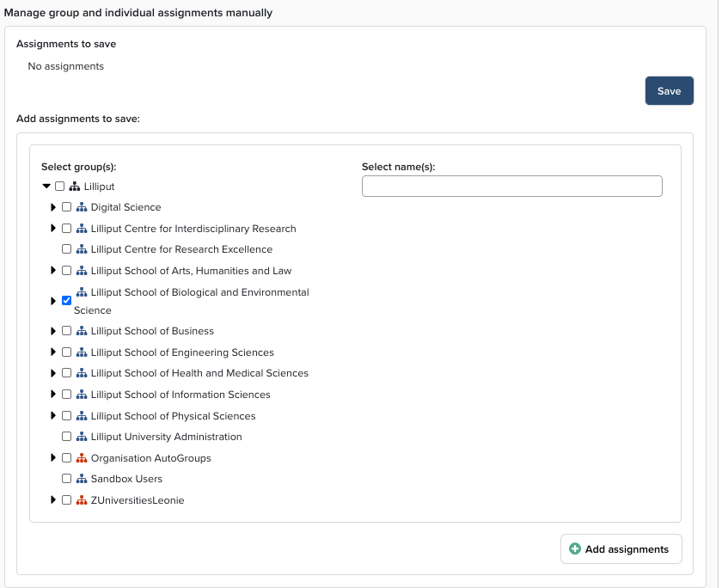This screenshot has width=722, height=588.
Task: Expand Lilliput School of Arts, Humanities and Law
Action: click(53, 271)
